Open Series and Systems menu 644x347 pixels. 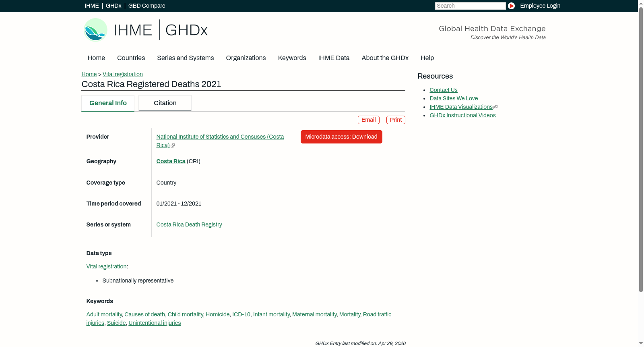tap(186, 58)
